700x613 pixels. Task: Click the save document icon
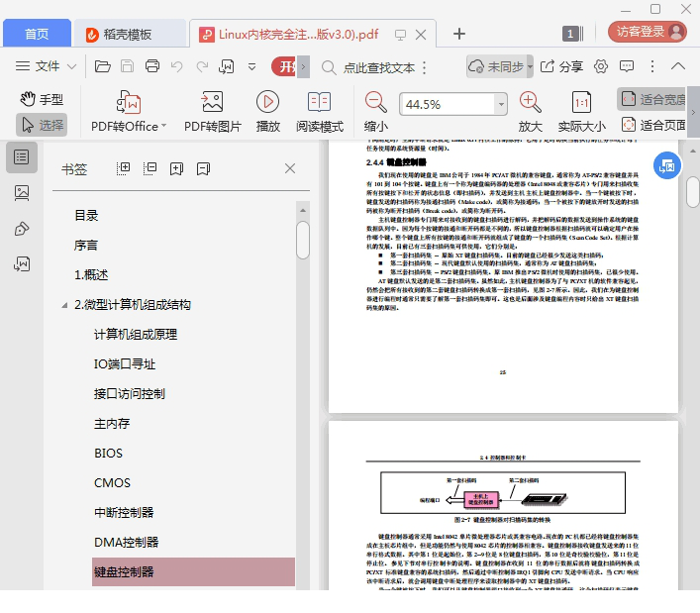(x=128, y=66)
